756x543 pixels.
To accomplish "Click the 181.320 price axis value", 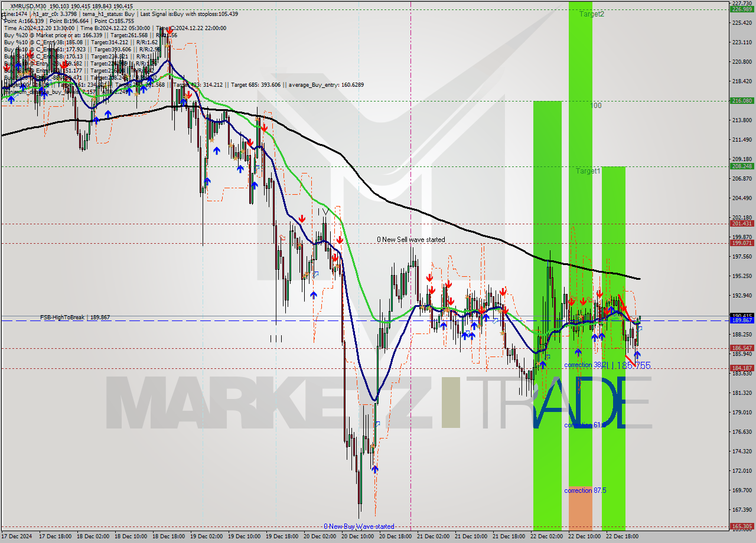I will [x=742, y=393].
